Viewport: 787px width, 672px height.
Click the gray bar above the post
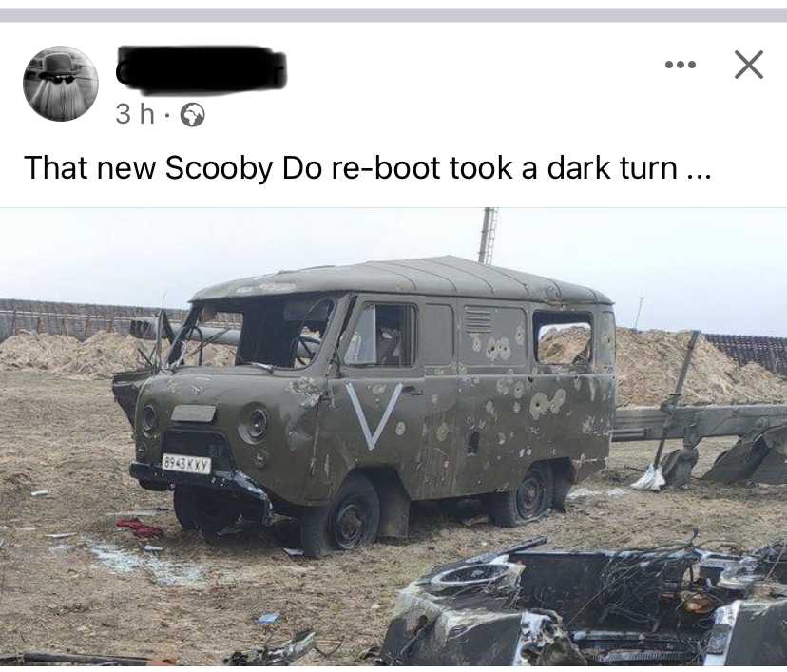pyautogui.click(x=393, y=15)
